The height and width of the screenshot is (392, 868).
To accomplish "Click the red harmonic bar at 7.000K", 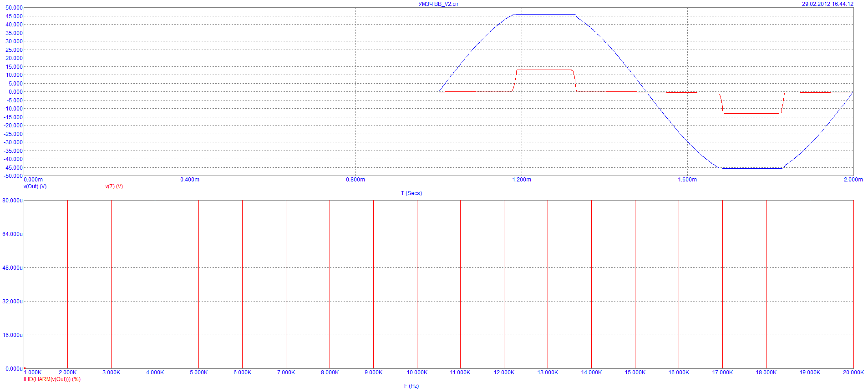I will click(x=286, y=284).
